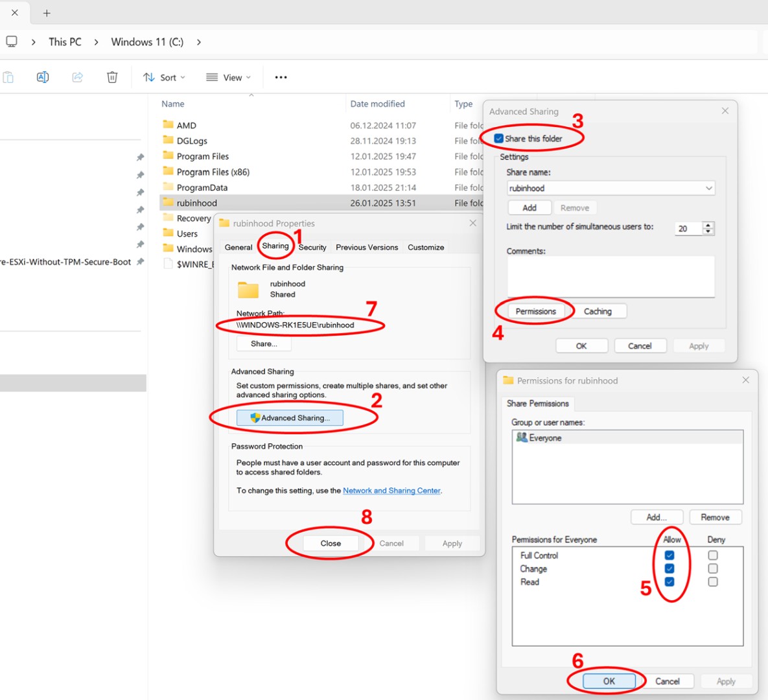Click the Add... button under the group list
This screenshot has width=768, height=700.
(657, 517)
